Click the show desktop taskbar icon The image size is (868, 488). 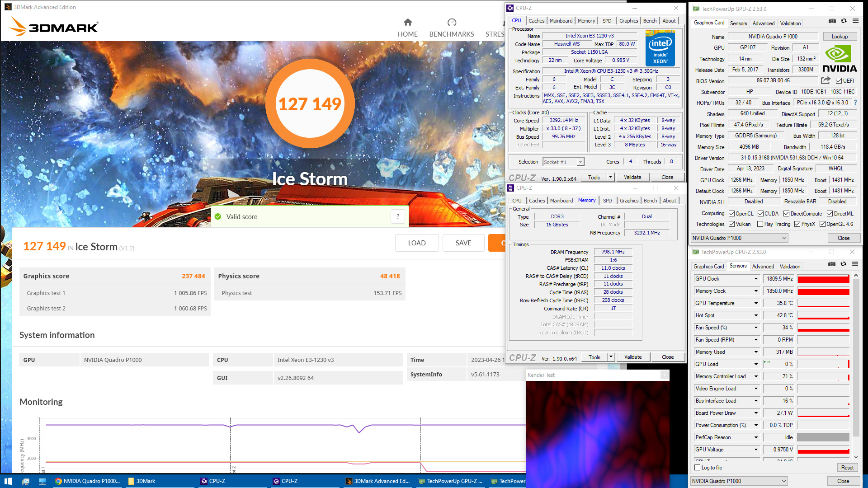point(42,481)
